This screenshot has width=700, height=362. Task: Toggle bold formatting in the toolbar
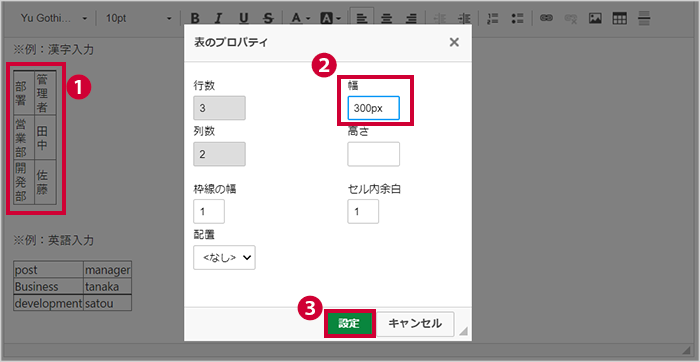coord(195,18)
